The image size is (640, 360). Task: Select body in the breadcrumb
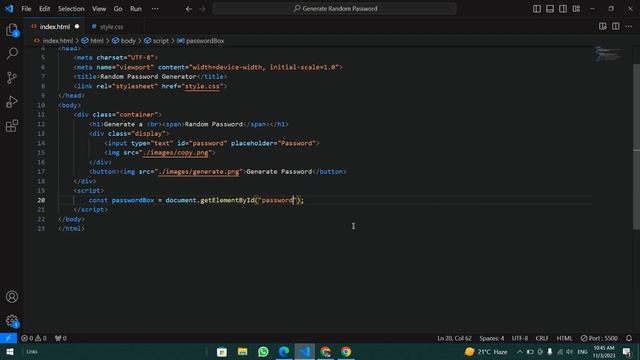128,41
